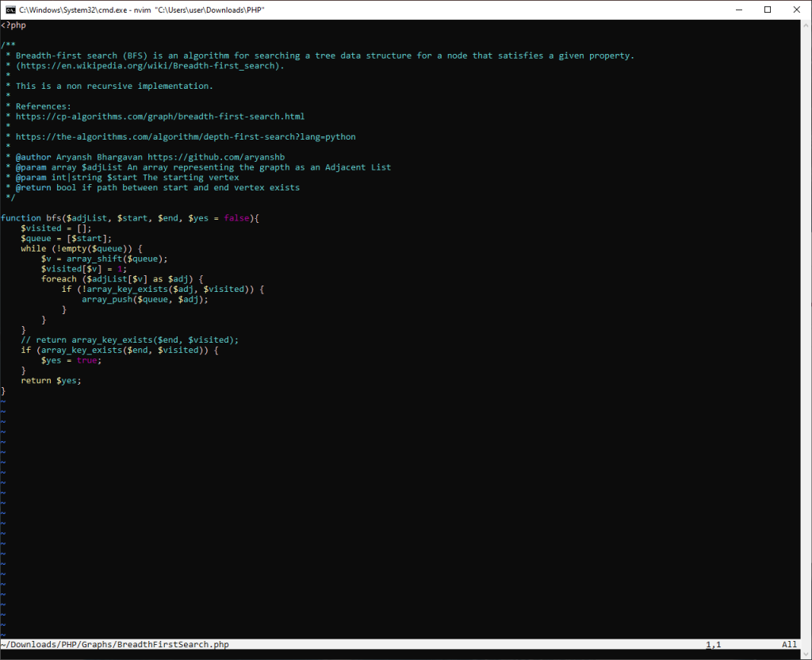The width and height of the screenshot is (812, 660).
Task: Click the '$visited = [];' line
Action: coord(56,228)
